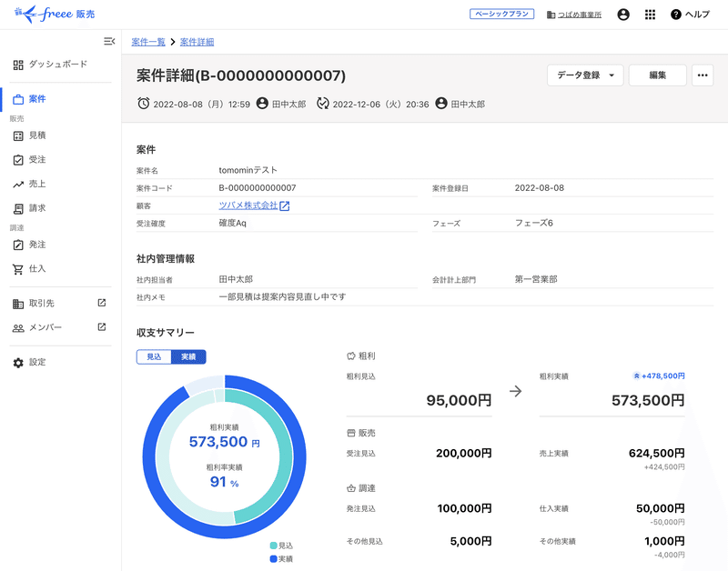Click the メンバー people icon in sidebar

18,328
